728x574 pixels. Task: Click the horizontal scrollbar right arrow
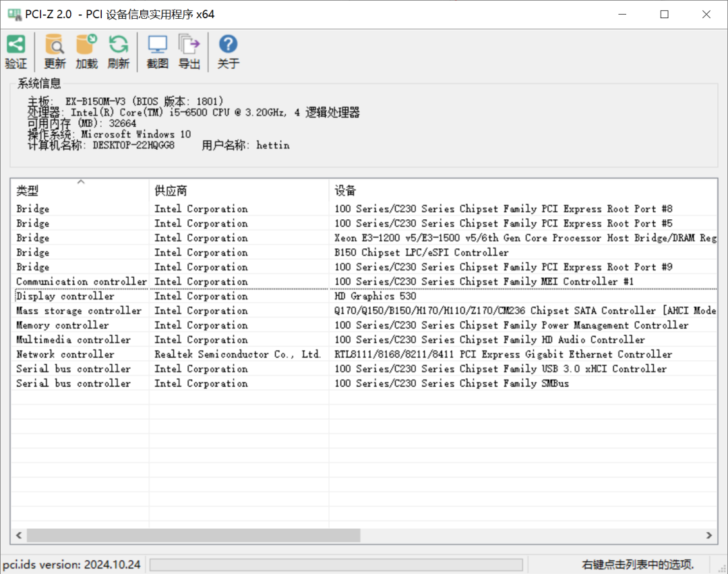tap(709, 535)
